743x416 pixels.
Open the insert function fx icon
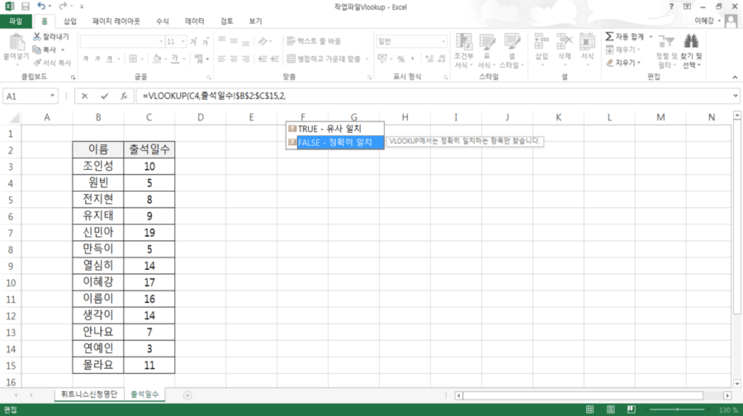pyautogui.click(x=124, y=96)
